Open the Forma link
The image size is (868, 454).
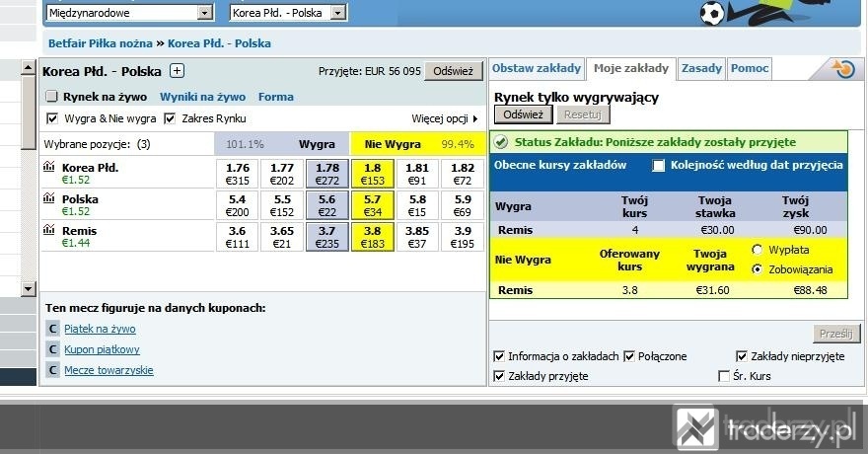click(275, 97)
